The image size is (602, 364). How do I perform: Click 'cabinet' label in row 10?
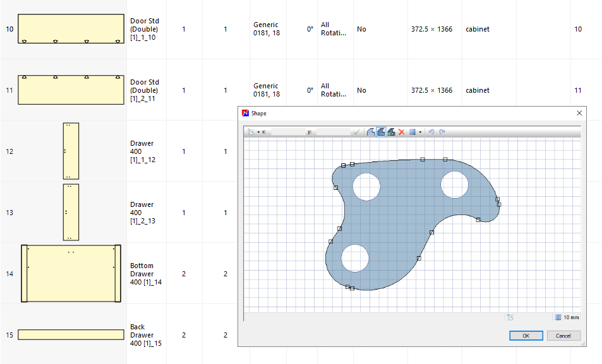(477, 29)
